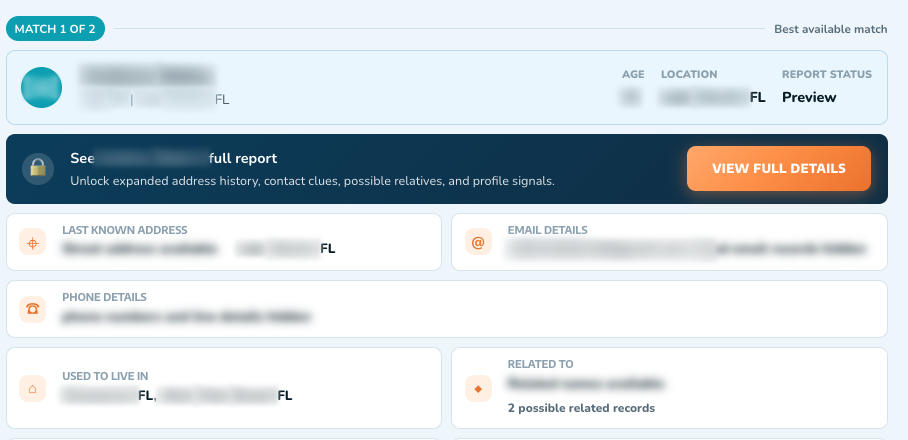
Task: Click the blurred email records line
Action: [x=687, y=250]
